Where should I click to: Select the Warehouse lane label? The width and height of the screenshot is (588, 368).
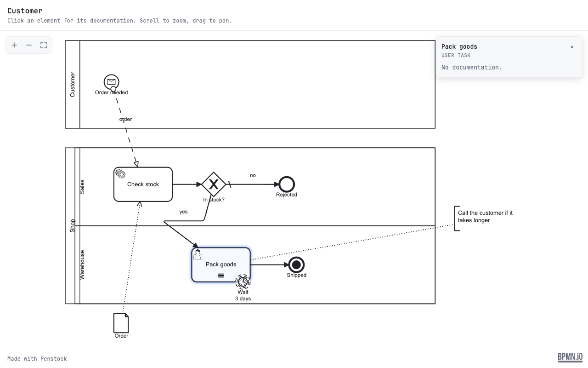[x=82, y=265]
